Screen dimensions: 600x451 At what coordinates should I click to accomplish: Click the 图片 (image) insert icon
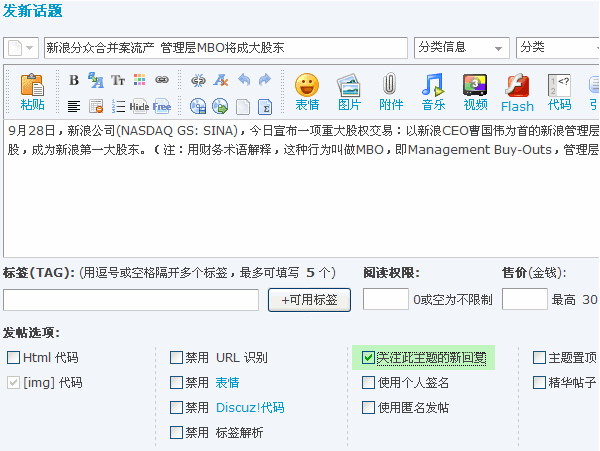click(349, 90)
